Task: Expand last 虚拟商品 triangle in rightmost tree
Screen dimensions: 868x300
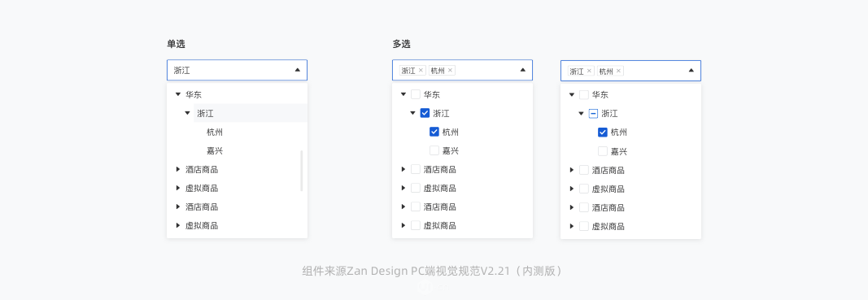Action: (571, 226)
